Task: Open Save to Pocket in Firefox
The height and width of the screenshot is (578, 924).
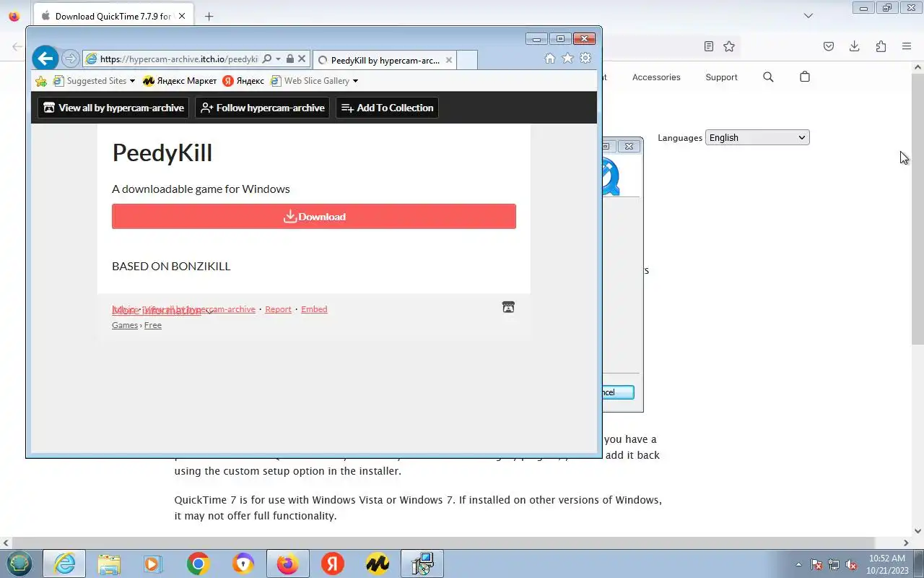Action: [829, 46]
